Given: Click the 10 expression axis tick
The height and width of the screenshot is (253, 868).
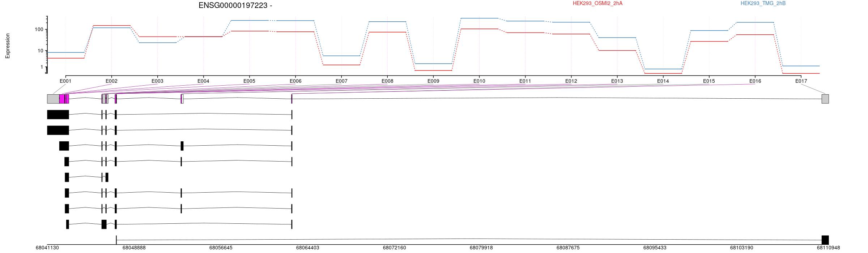Looking at the screenshot, I should tap(41, 51).
